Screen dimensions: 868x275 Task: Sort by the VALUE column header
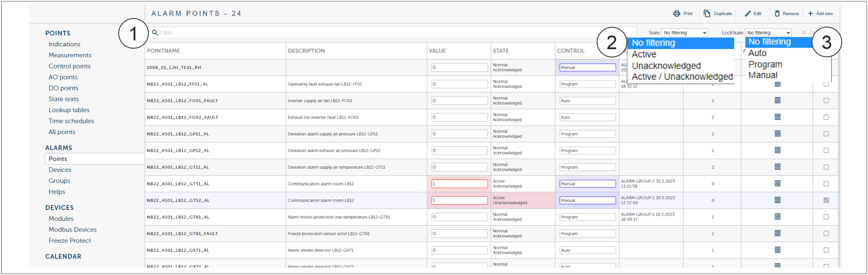pos(437,51)
